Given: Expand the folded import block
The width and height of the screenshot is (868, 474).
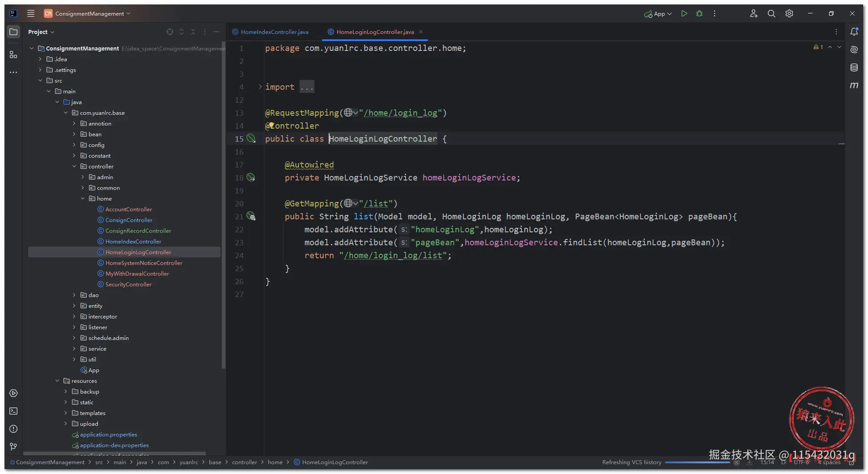Looking at the screenshot, I should tap(260, 87).
